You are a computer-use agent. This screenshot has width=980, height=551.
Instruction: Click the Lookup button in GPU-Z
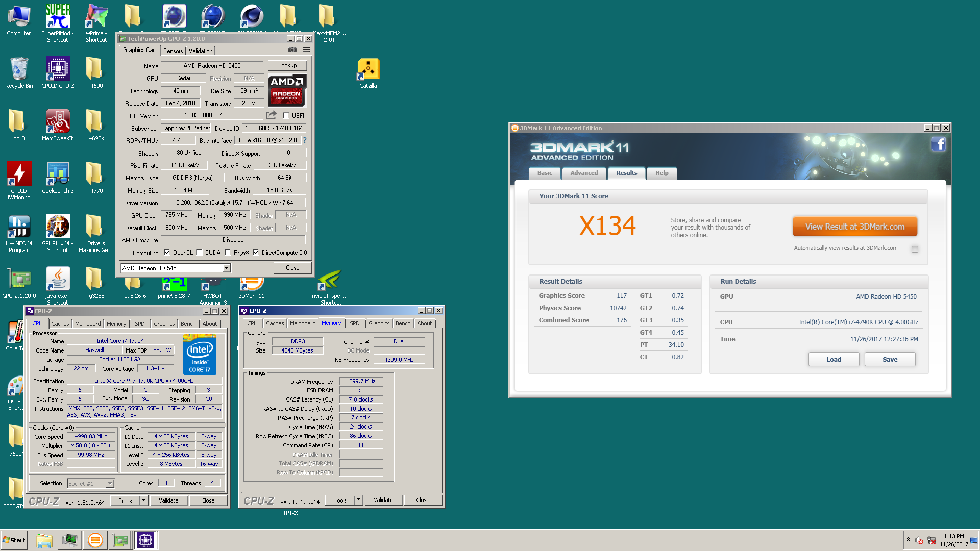click(x=287, y=65)
